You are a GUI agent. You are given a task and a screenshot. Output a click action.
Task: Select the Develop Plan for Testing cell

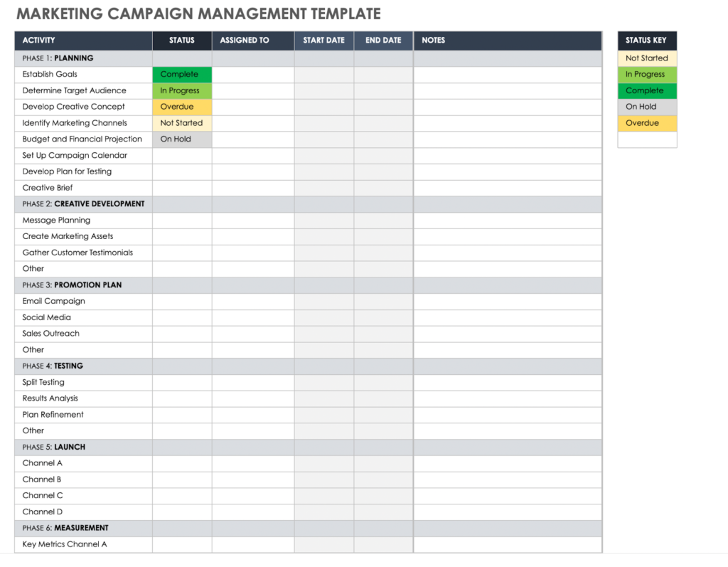click(84, 171)
